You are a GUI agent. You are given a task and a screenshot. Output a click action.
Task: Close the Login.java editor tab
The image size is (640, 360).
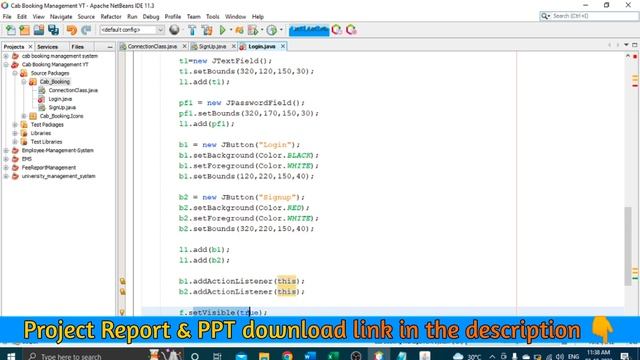[282, 47]
